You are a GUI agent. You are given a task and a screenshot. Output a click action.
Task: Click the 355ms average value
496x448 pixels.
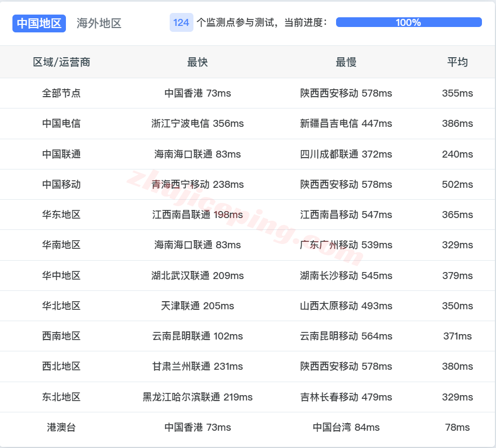[458, 93]
